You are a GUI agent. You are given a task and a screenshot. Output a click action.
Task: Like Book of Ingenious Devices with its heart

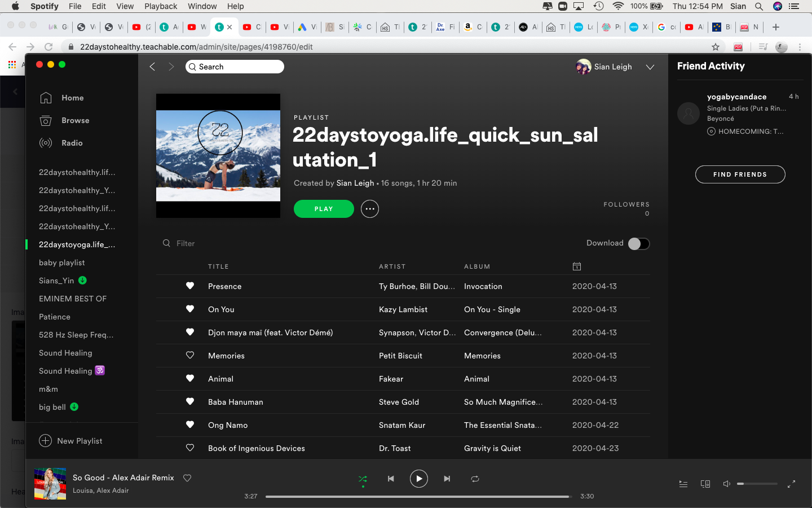click(x=190, y=448)
